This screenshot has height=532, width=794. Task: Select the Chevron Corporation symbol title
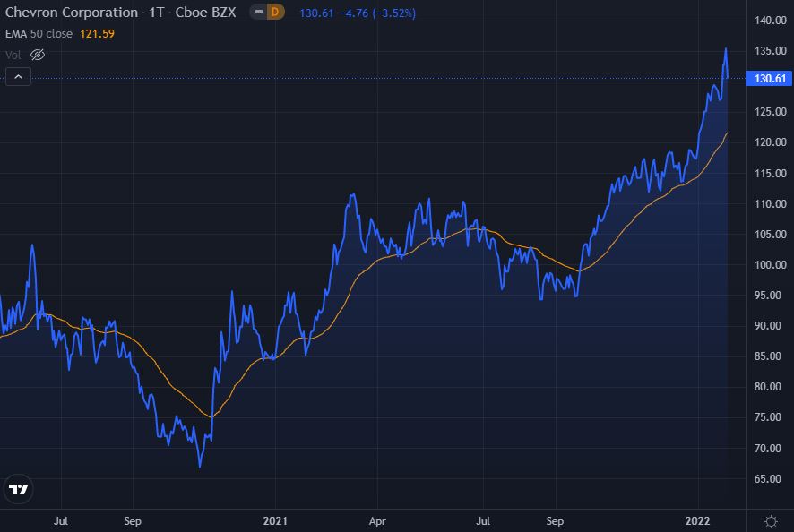pos(72,13)
